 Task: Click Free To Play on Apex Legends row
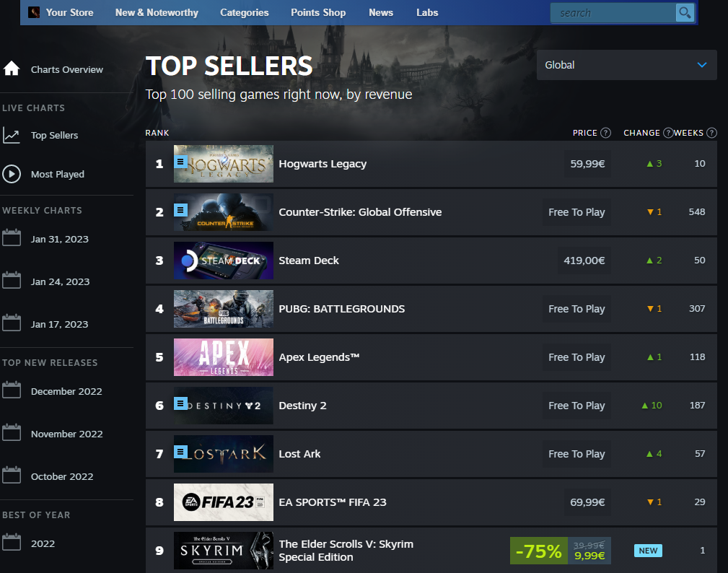576,357
